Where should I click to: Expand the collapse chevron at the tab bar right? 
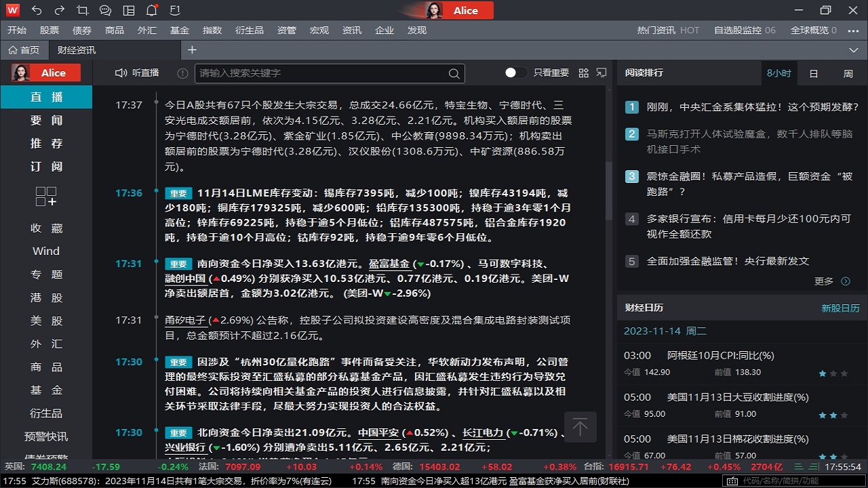pyautogui.click(x=853, y=50)
